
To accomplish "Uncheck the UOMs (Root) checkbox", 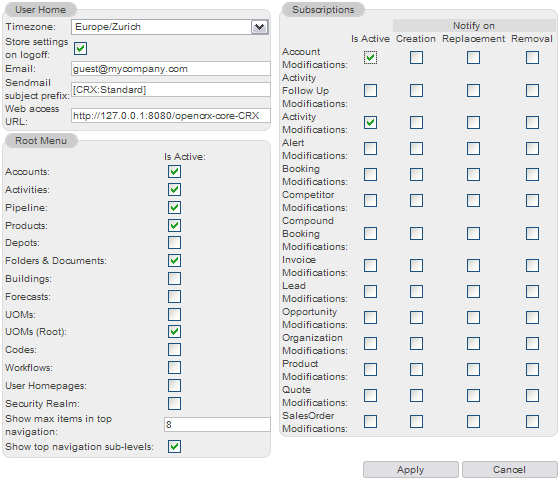I will [174, 331].
